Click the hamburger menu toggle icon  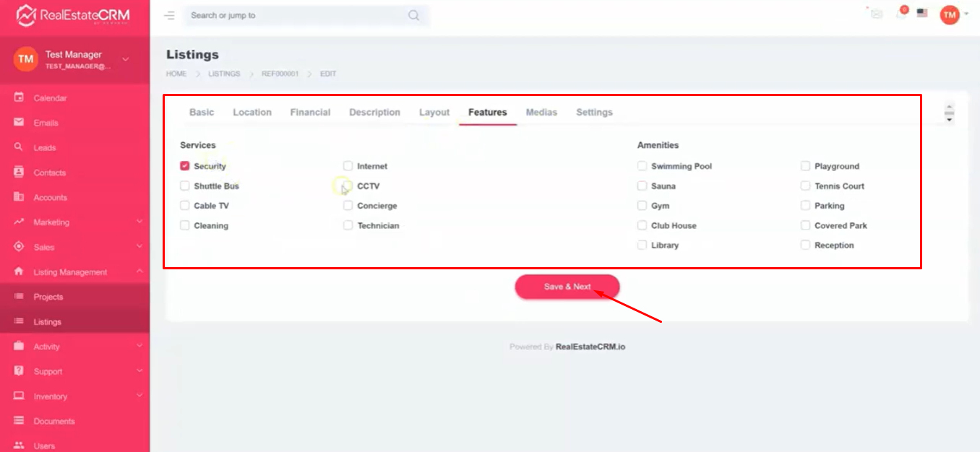169,15
